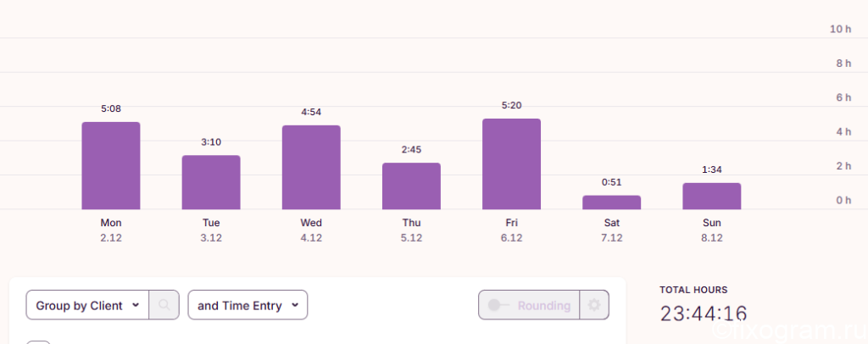Open the Group by Client dropdown
This screenshot has height=344, width=868.
point(87,305)
